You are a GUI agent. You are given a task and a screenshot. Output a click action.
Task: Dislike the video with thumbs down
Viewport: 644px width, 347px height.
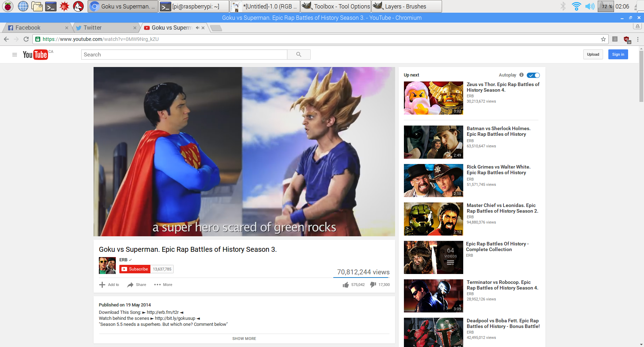click(373, 285)
